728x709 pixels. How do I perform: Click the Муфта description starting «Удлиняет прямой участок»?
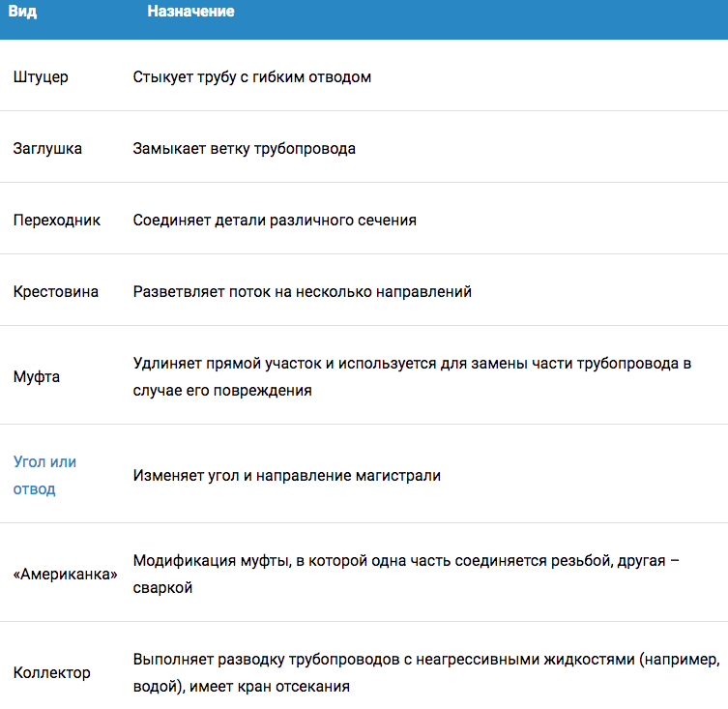412,376
